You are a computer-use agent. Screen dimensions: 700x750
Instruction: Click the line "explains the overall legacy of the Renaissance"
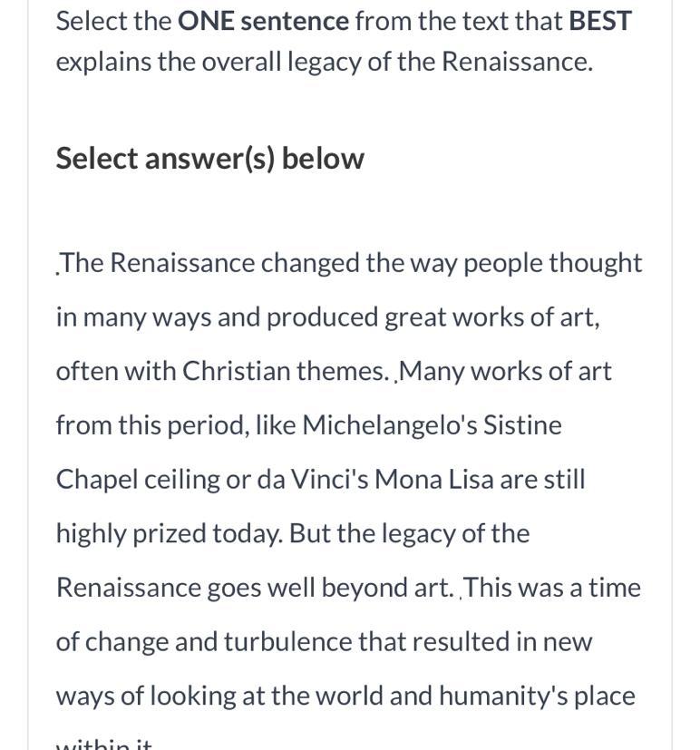tap(324, 63)
